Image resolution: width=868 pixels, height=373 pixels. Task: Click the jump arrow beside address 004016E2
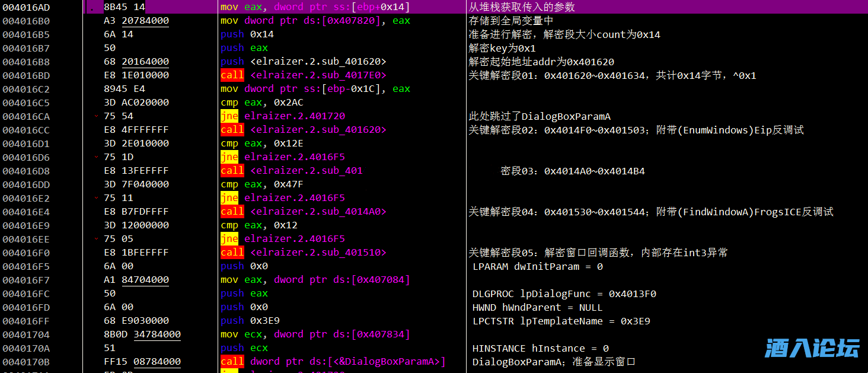[96, 198]
